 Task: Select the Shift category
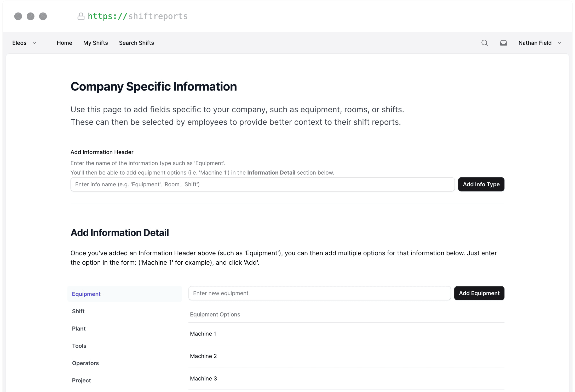(78, 311)
